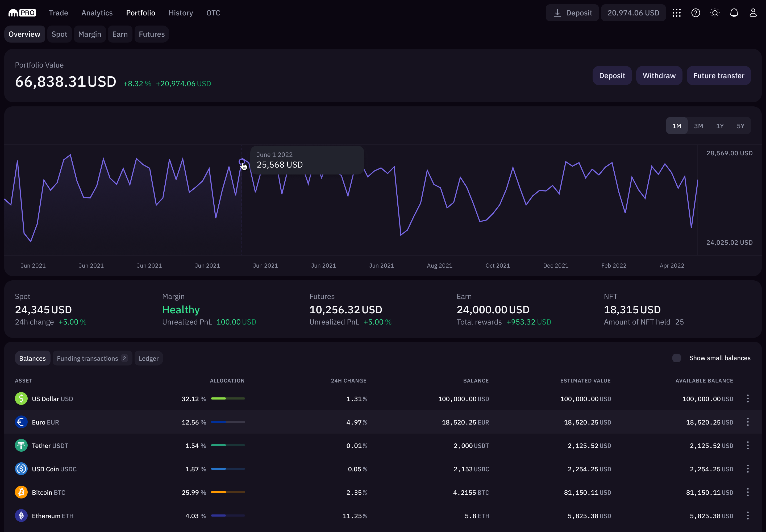Image resolution: width=766 pixels, height=532 pixels.
Task: Click Deposit in Portfolio Value card
Action: pos(612,76)
